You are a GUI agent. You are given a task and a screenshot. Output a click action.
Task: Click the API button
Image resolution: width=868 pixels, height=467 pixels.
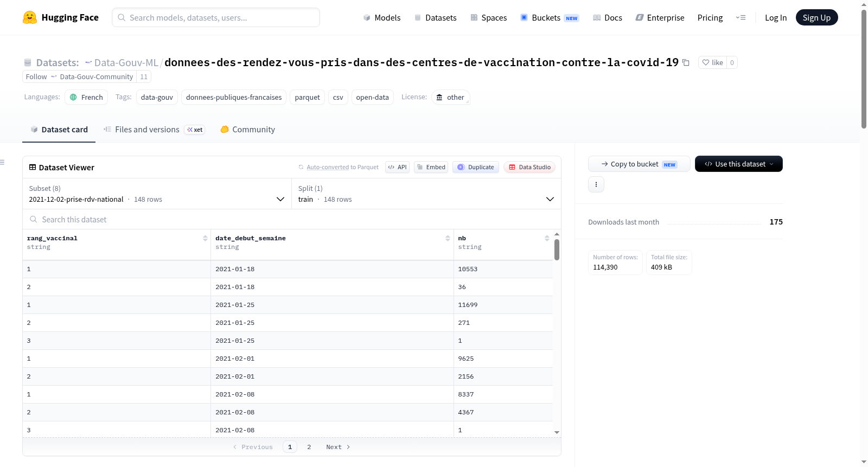[397, 167]
